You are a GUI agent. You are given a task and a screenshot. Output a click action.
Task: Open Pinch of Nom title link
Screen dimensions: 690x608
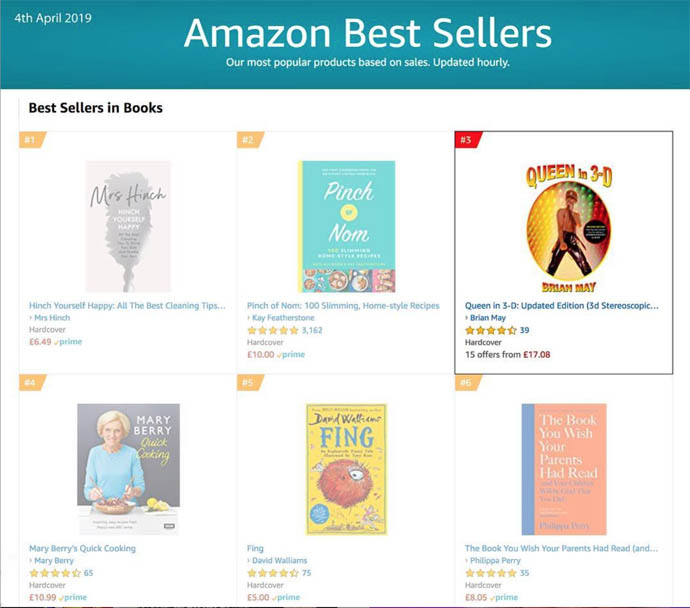[x=343, y=304]
